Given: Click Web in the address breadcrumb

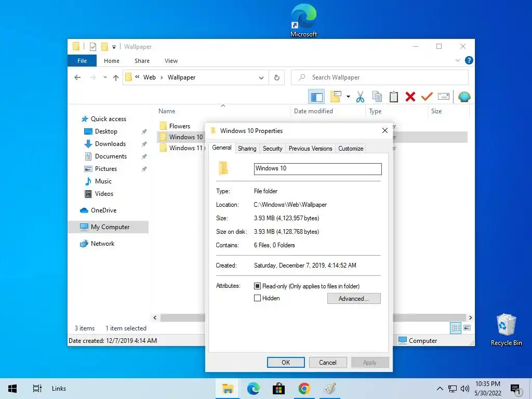Looking at the screenshot, I should 149,77.
